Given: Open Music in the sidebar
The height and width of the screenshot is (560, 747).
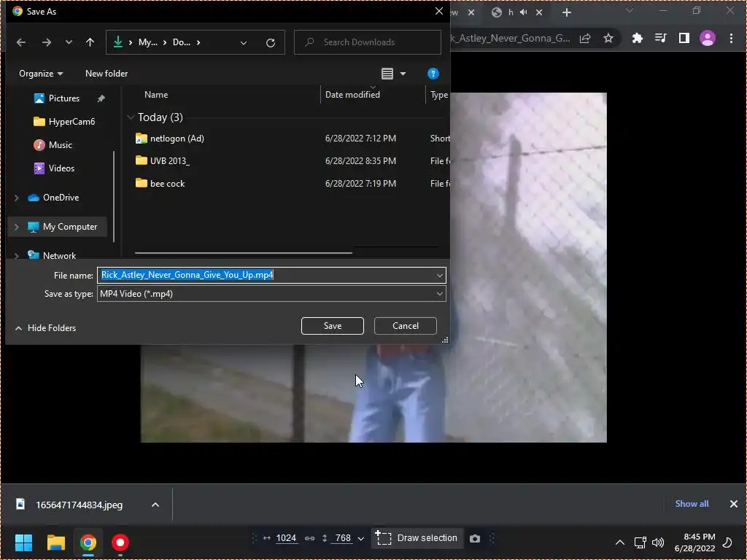Looking at the screenshot, I should pos(53,145).
